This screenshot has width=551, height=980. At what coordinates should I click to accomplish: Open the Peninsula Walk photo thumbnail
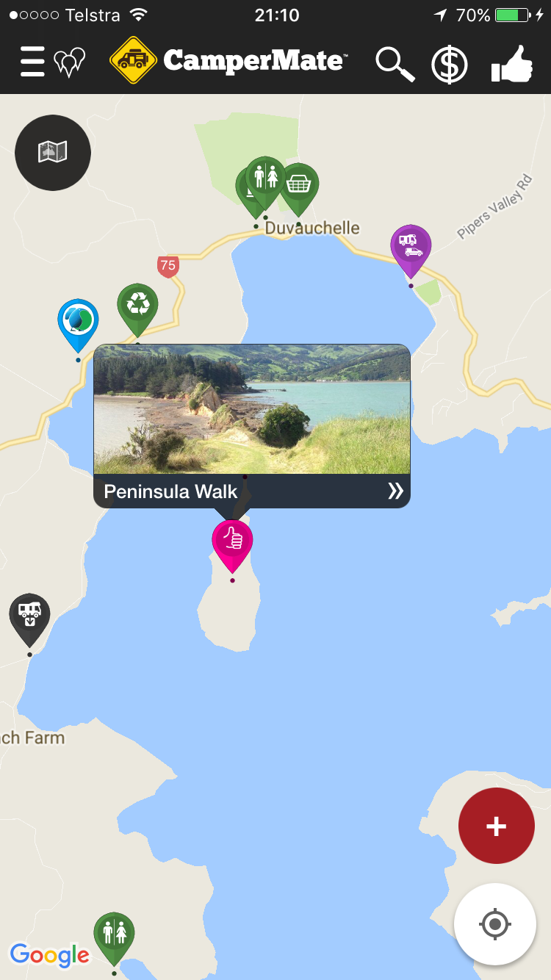pyautogui.click(x=252, y=409)
